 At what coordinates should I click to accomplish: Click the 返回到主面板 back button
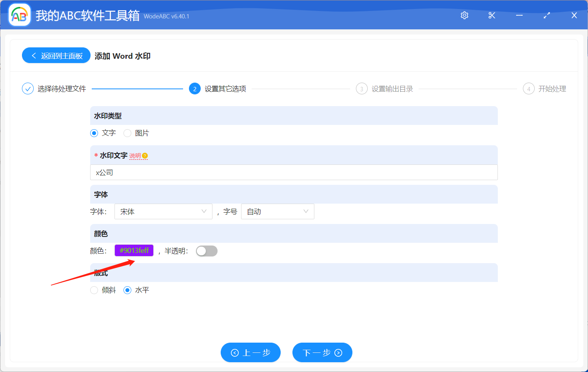tap(56, 55)
